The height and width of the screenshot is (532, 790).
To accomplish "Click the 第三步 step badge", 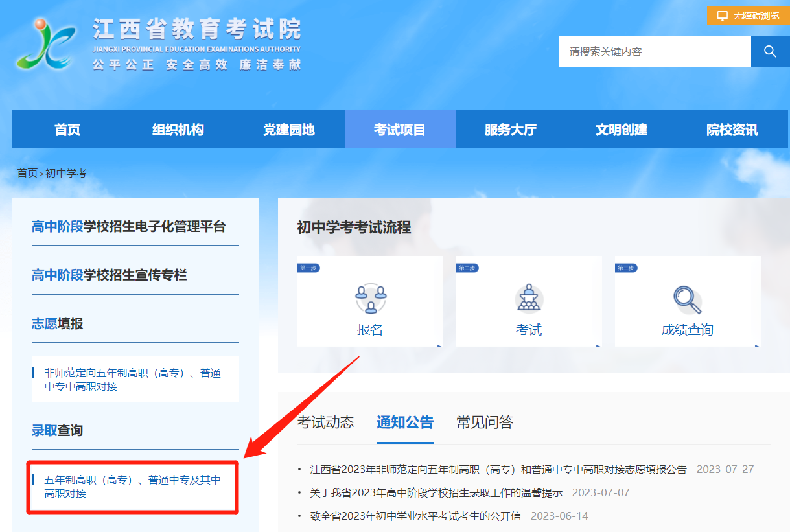I will [626, 268].
